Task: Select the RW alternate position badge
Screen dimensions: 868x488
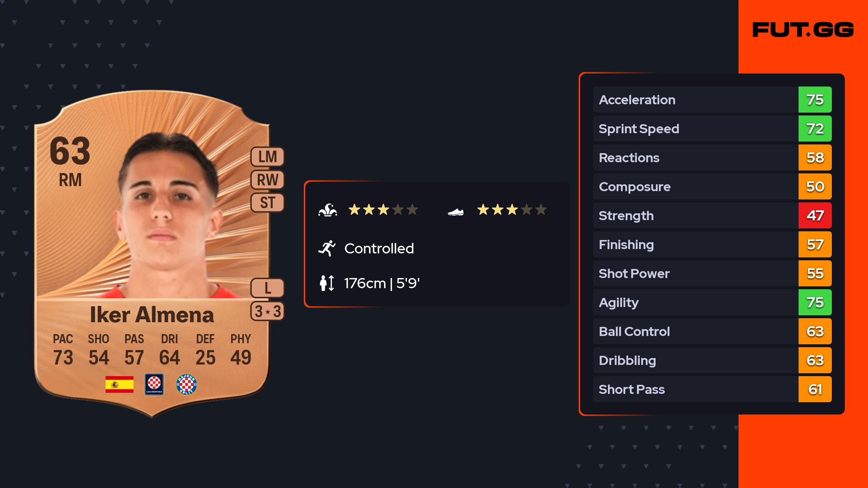Action: click(x=268, y=180)
